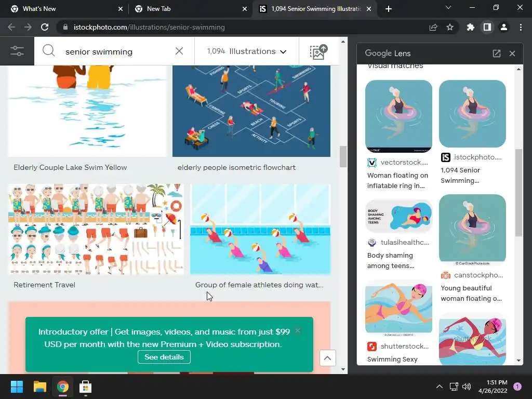This screenshot has height=399, width=532.
Task: Open the network status icon
Action: point(454,387)
